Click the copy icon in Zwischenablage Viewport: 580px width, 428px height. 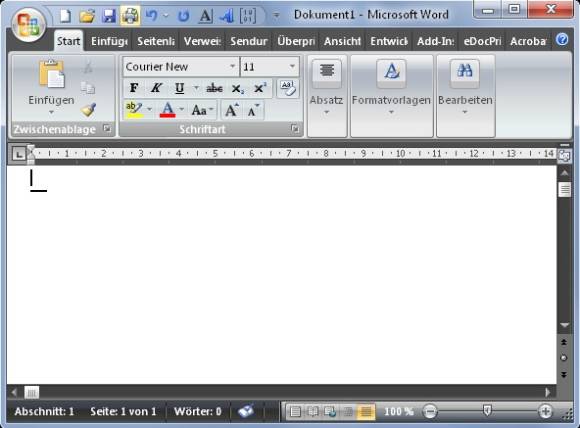click(88, 88)
